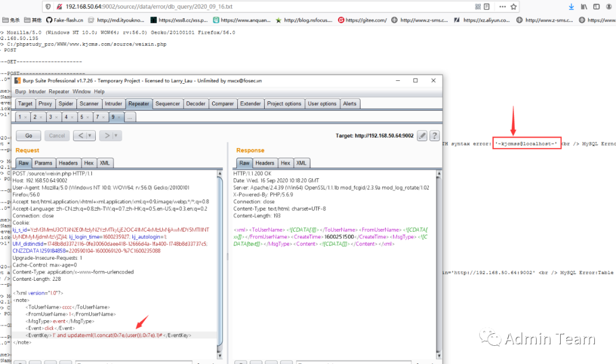Edit target with the pencil icon
Screen dimensions: 616x364
click(x=422, y=136)
